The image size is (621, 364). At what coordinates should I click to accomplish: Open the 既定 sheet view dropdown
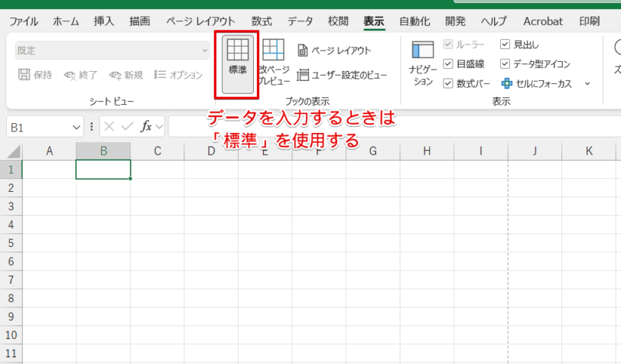pos(112,50)
